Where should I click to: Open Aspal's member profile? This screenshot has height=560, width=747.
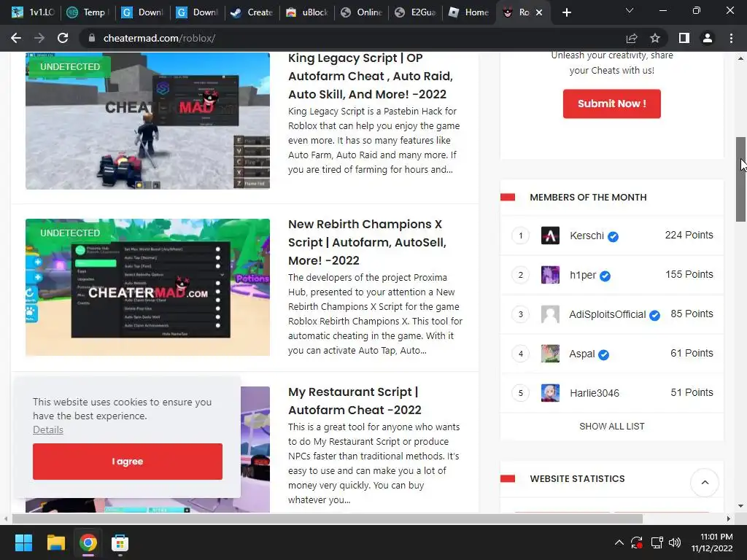click(x=581, y=354)
